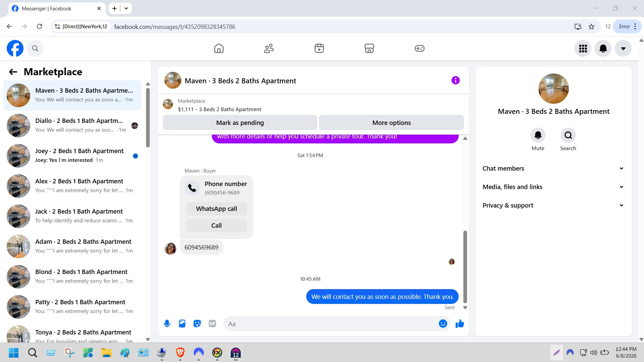Click the phone number (609)456-9689
644x362 pixels.
[x=222, y=193]
